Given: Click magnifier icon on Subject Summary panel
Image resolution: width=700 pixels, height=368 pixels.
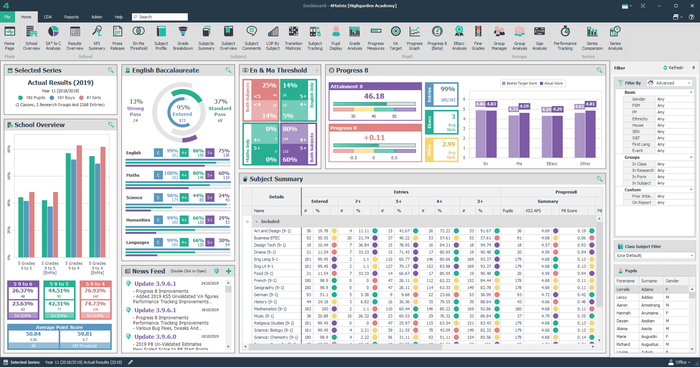Looking at the screenshot, I should click(x=599, y=179).
